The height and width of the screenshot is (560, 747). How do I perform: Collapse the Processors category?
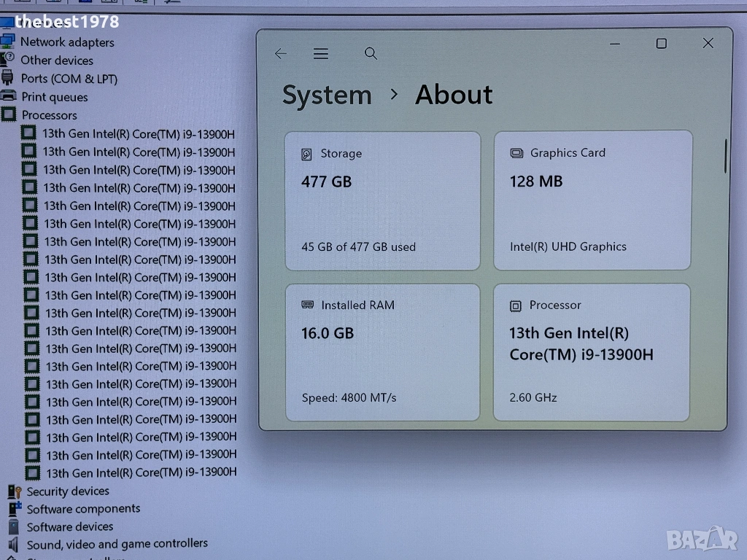point(49,115)
